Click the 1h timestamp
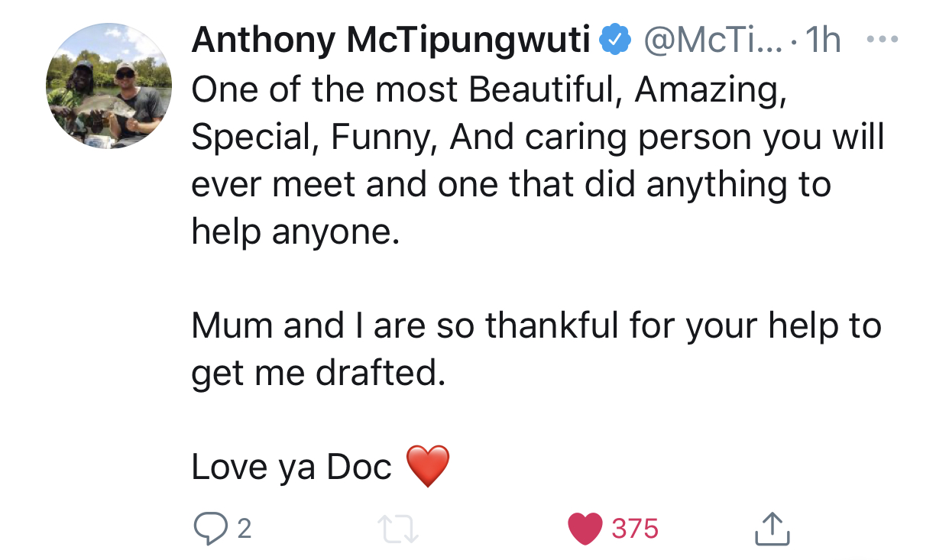This screenshot has height=560, width=949. point(824,40)
